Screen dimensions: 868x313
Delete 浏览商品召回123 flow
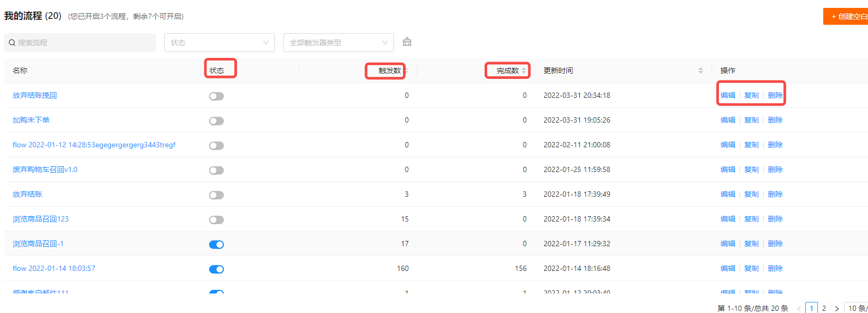[775, 219]
